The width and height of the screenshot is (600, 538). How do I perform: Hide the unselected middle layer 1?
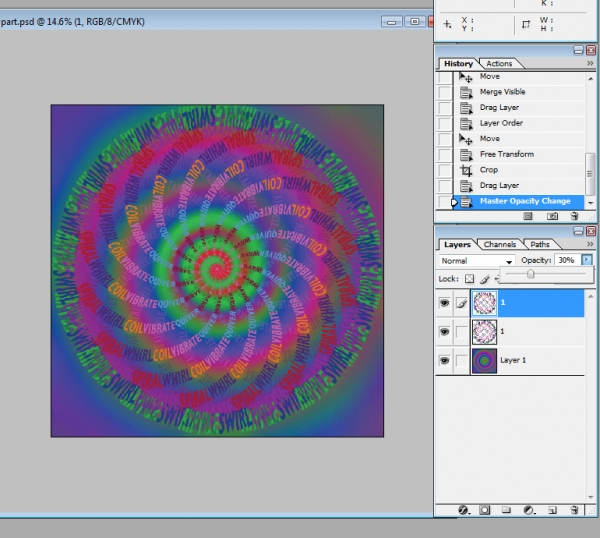444,332
